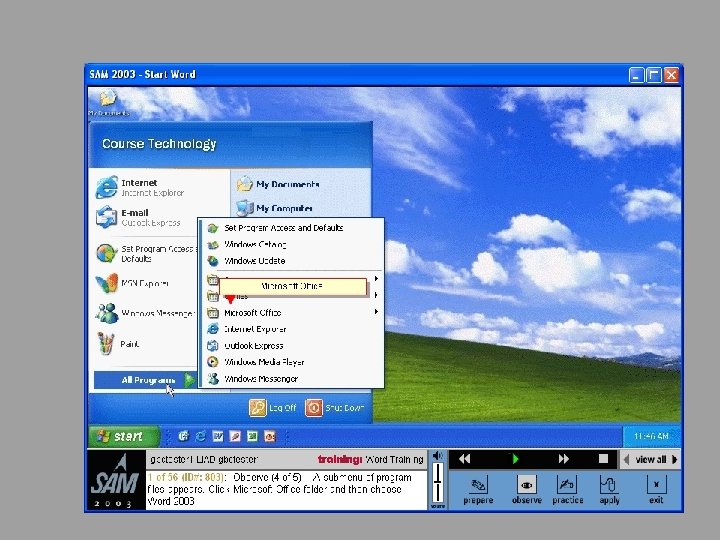Viewport: 720px width, 540px height.
Task: Click the Shut Down button
Action: (334, 407)
